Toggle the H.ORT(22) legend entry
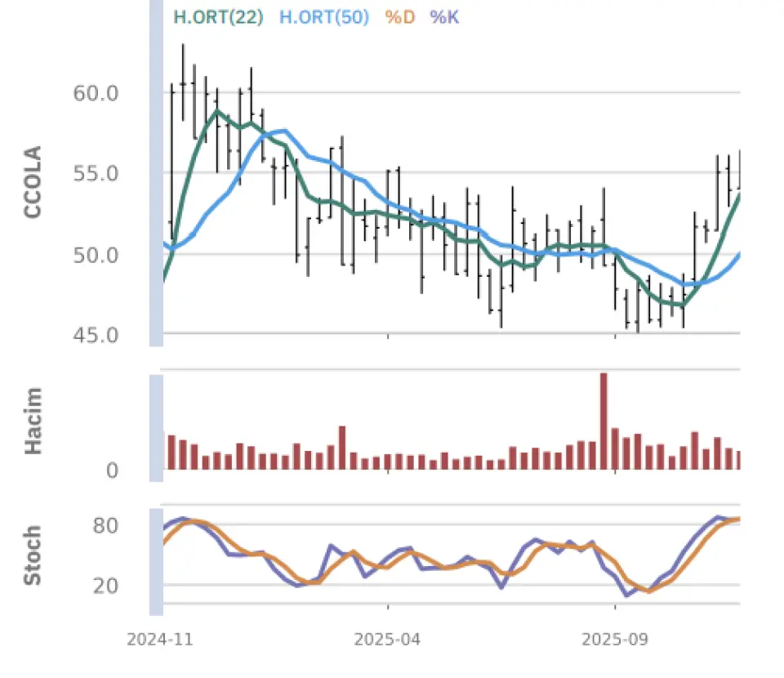This screenshot has height=678, width=784. click(218, 16)
